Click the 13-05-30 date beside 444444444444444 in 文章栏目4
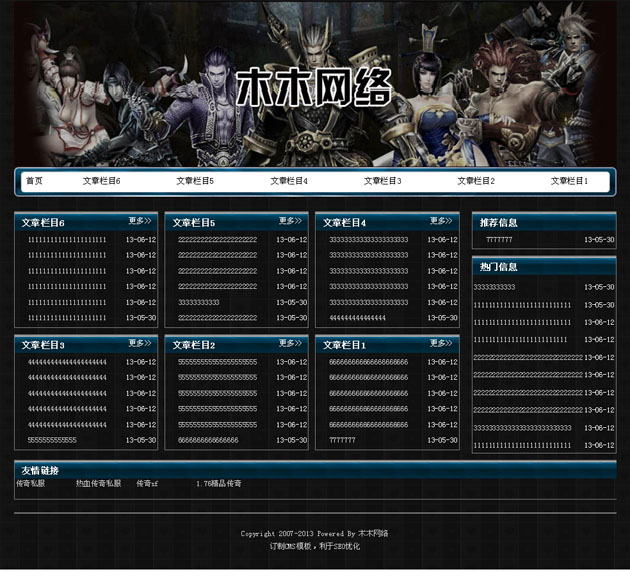Screen dimensions: 630x579 coord(442,318)
